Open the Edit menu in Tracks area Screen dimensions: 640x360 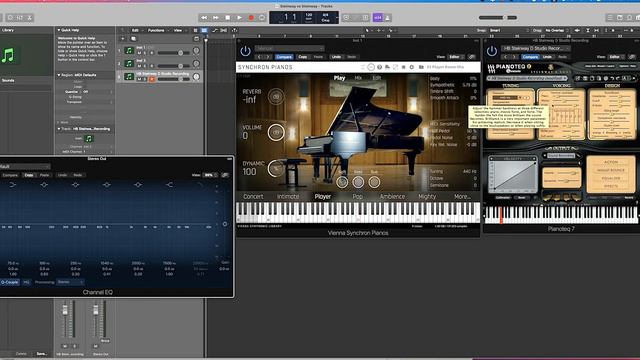[x=135, y=30]
